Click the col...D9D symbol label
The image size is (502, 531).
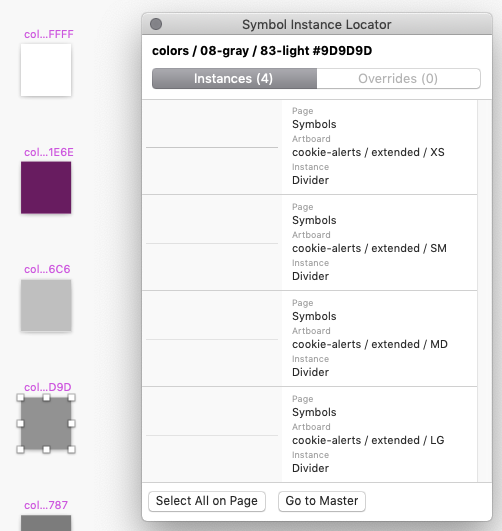[48, 387]
